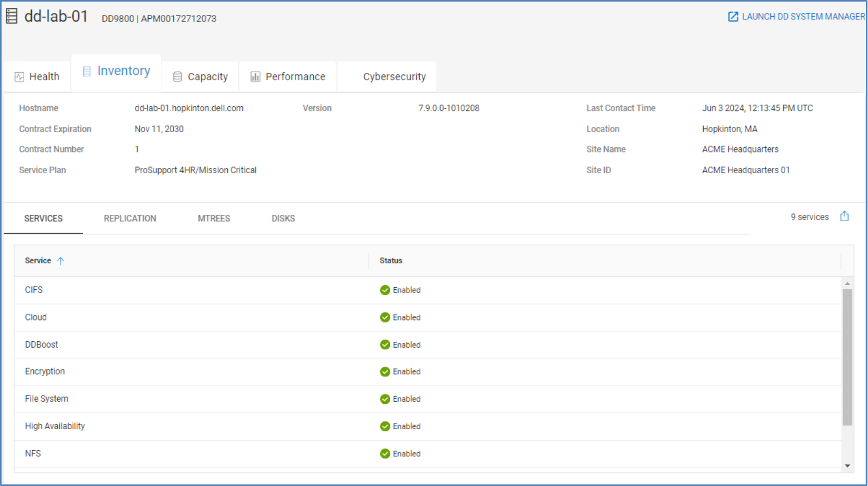
Task: Go to the Cybersecurity tab
Action: click(387, 77)
